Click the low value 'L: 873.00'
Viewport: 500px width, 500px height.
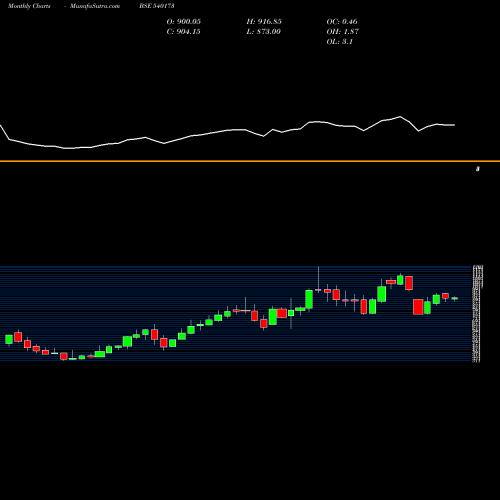coord(264,32)
